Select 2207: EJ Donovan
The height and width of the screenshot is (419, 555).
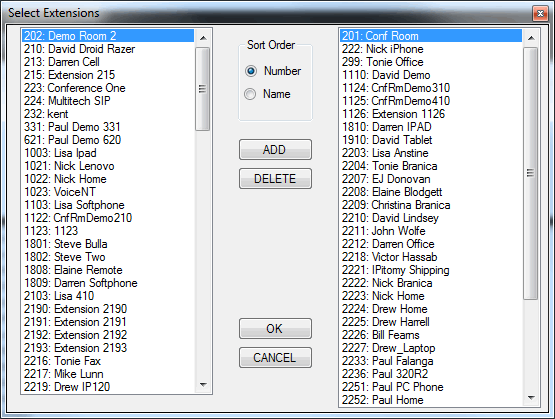tap(431, 179)
